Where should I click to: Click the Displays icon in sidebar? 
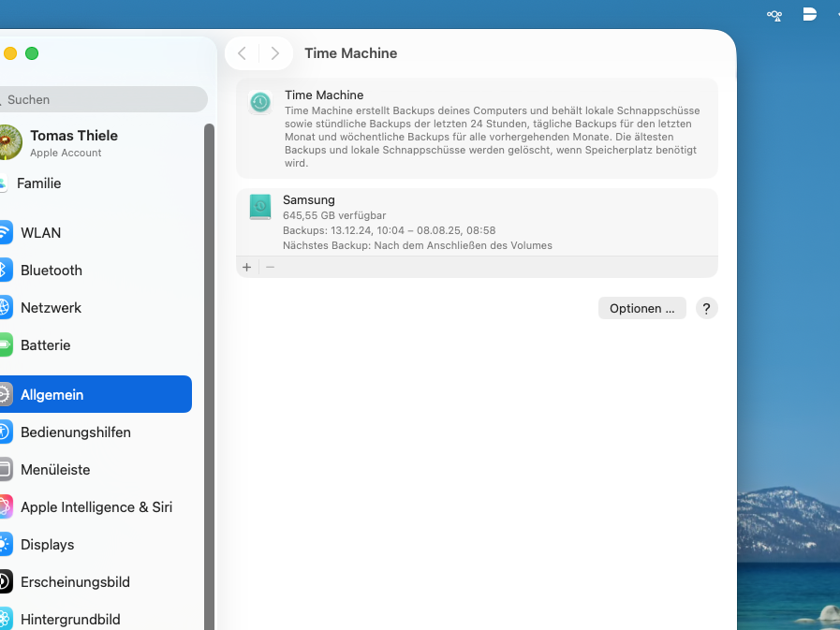point(5,544)
